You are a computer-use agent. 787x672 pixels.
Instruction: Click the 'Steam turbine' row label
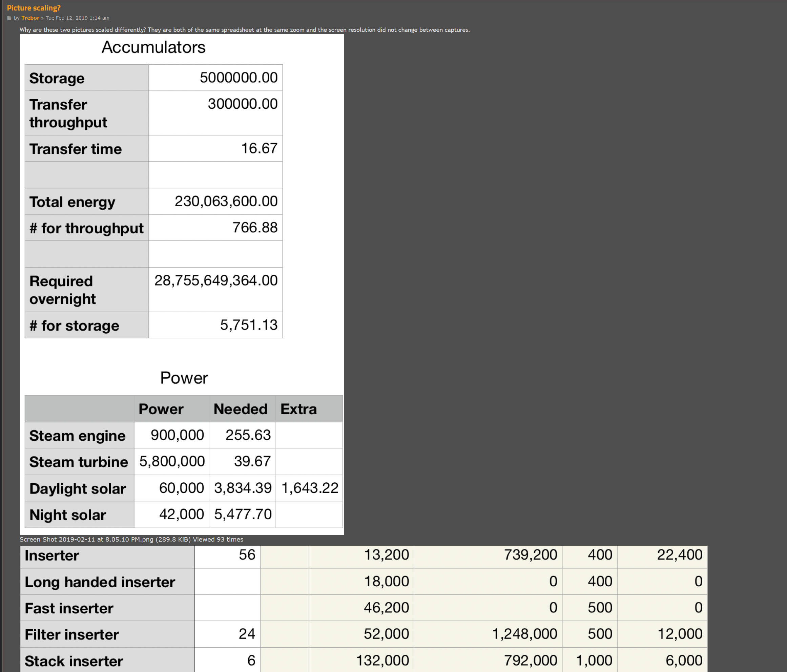click(x=79, y=462)
